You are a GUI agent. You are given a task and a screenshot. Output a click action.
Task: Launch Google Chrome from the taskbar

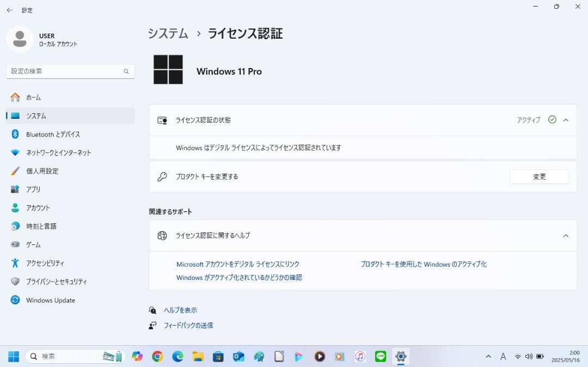point(156,357)
